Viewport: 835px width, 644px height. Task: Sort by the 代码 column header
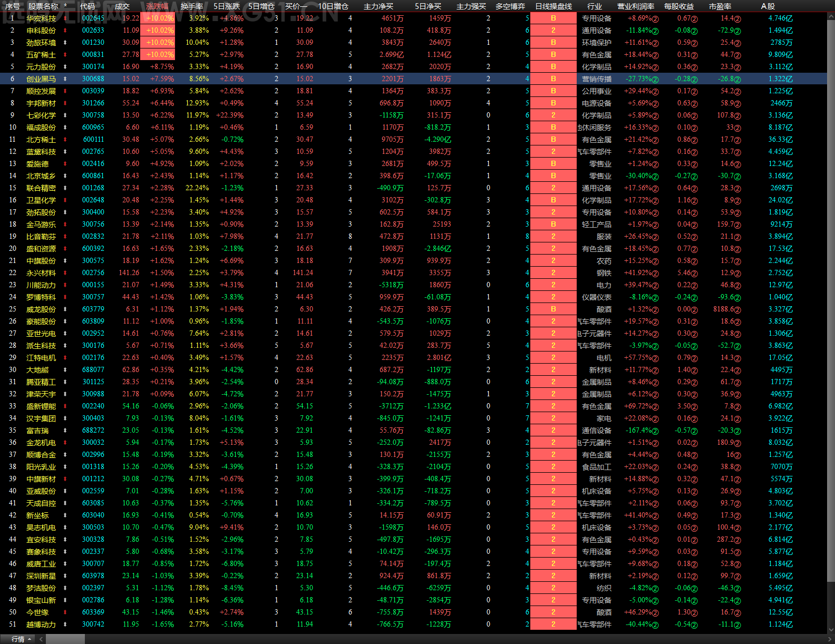(x=88, y=6)
